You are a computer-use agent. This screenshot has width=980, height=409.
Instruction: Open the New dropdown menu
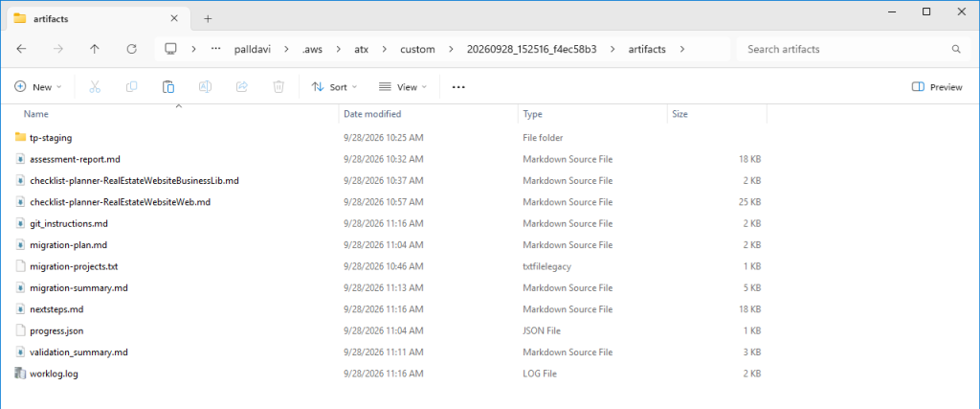click(38, 87)
